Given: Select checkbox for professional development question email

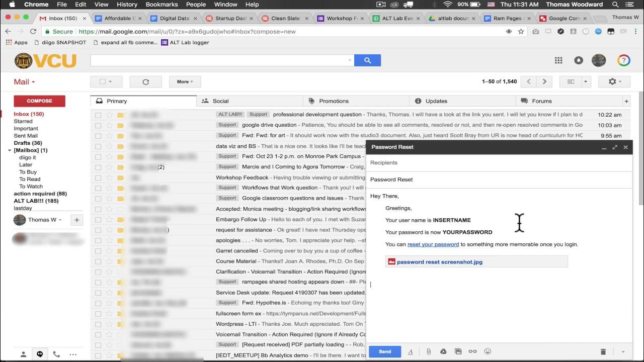Looking at the screenshot, I should tap(98, 115).
